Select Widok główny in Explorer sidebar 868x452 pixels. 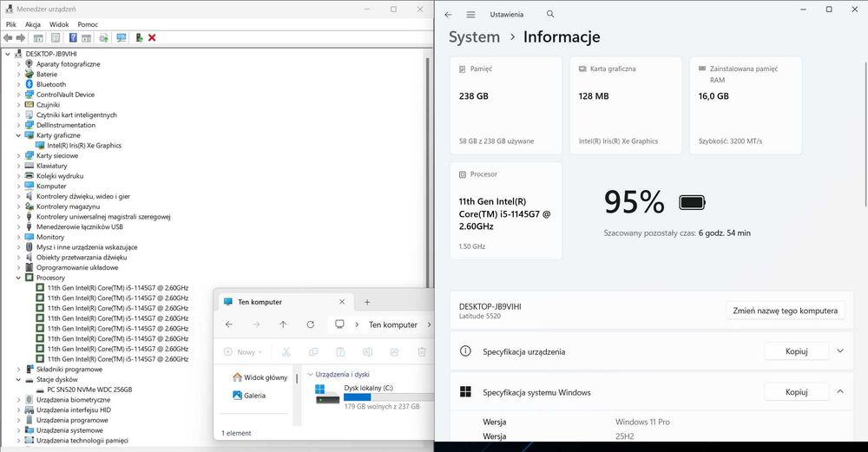(x=260, y=377)
